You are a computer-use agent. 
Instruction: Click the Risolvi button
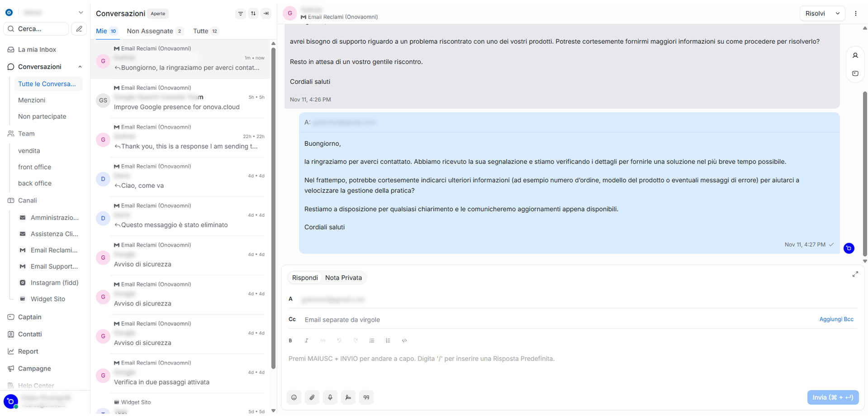point(815,14)
